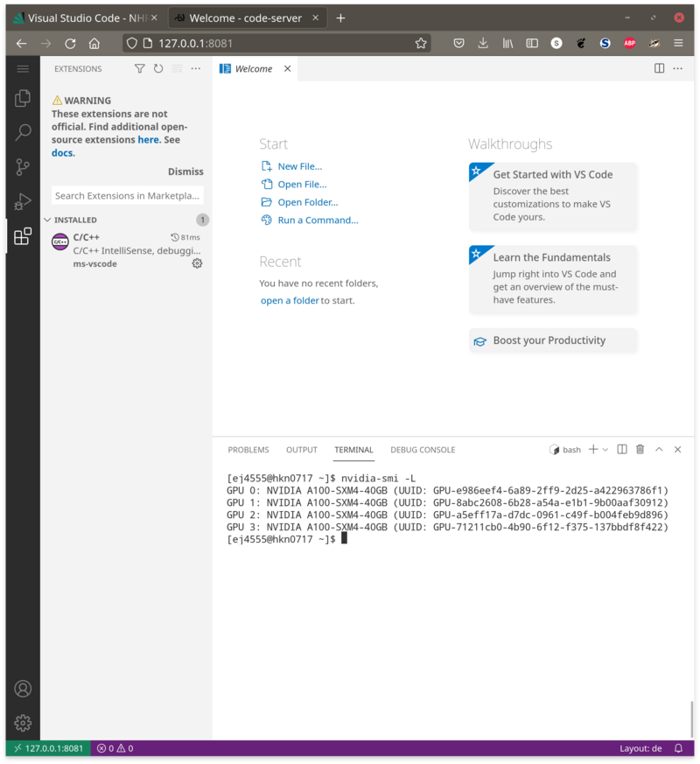The height and width of the screenshot is (764, 700).
Task: Open the Explorer icon in the Activity Bar
Action: click(x=23, y=97)
